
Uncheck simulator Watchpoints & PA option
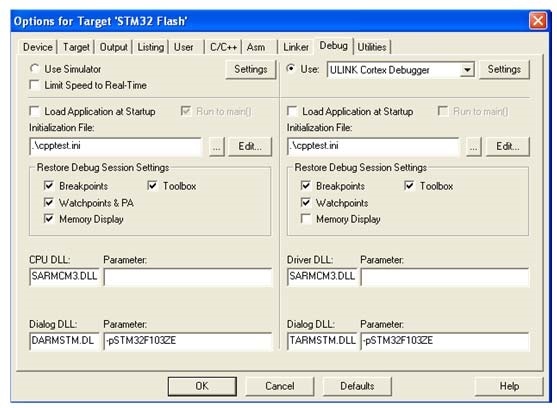pyautogui.click(x=49, y=202)
